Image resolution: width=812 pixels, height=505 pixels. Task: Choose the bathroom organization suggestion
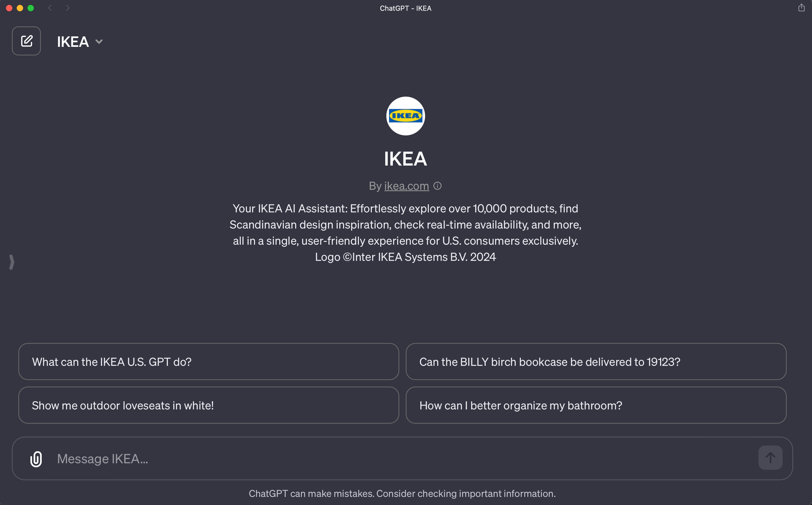(x=596, y=405)
